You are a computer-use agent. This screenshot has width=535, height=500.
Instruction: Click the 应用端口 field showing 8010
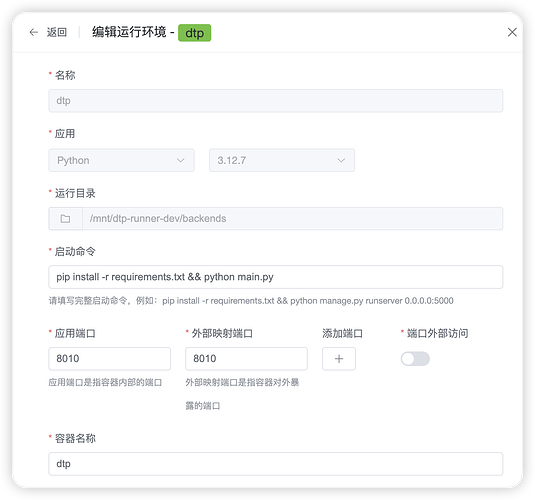click(x=110, y=359)
